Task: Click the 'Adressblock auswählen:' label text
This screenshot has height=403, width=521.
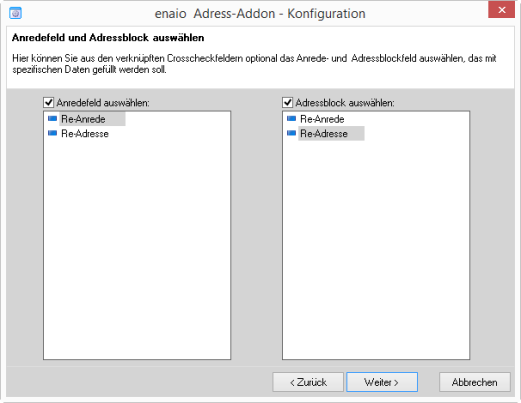Action: (x=345, y=103)
